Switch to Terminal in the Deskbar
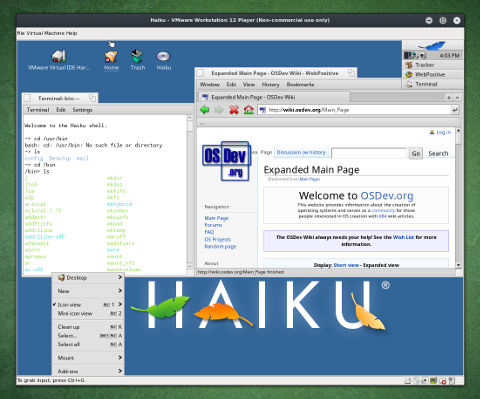 coord(433,84)
